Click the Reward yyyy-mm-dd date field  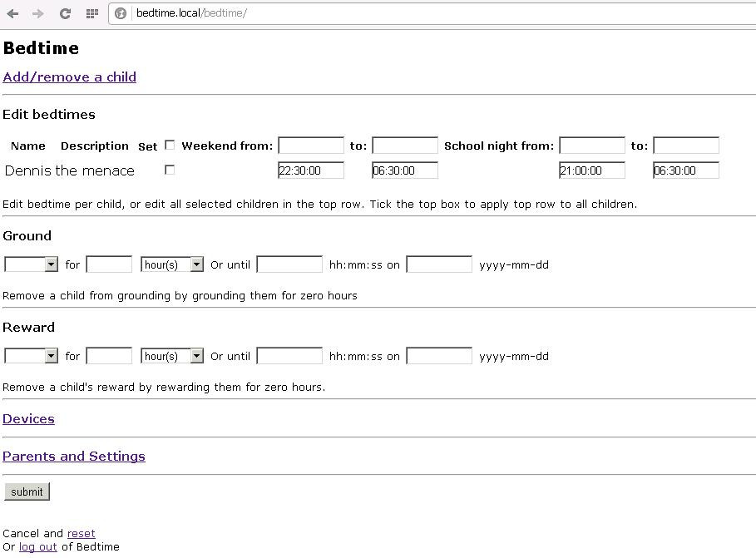coord(439,356)
